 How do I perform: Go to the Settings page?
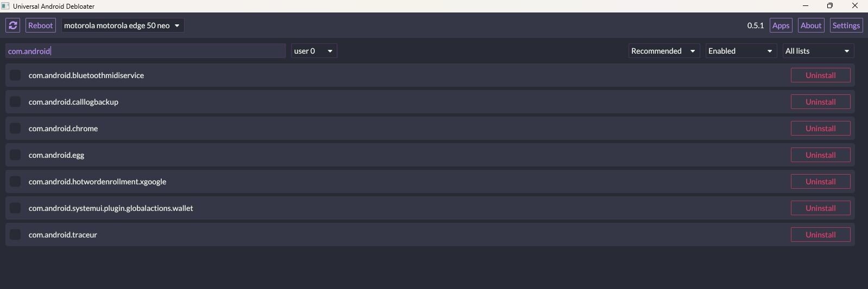[x=846, y=25]
